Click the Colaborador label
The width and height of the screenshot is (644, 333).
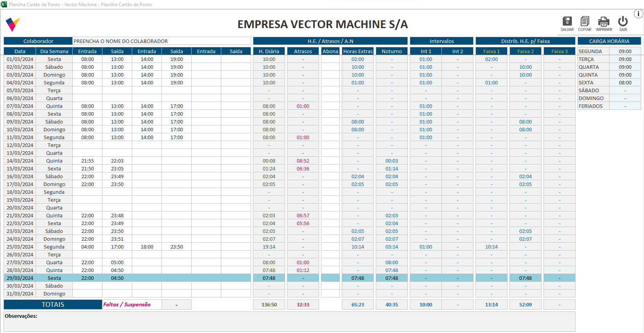pyautogui.click(x=38, y=41)
